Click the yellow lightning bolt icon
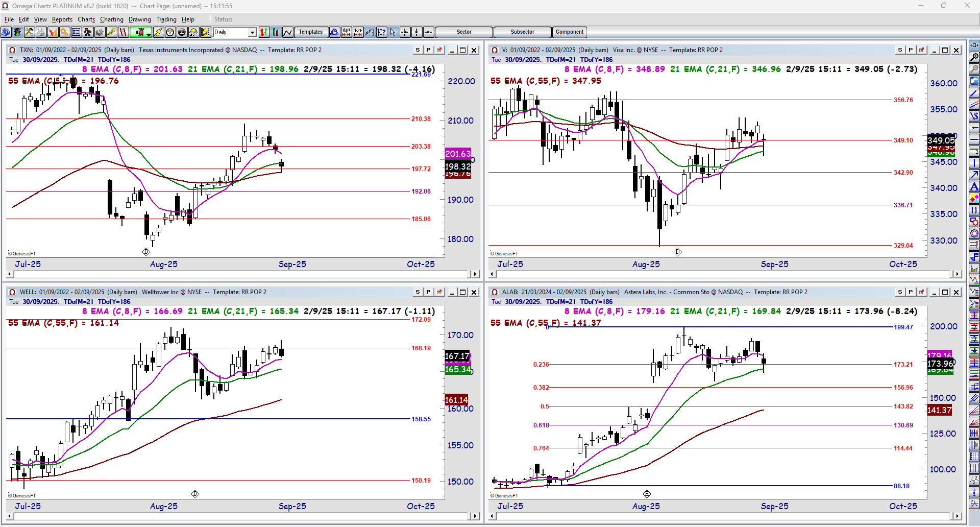 (x=158, y=32)
